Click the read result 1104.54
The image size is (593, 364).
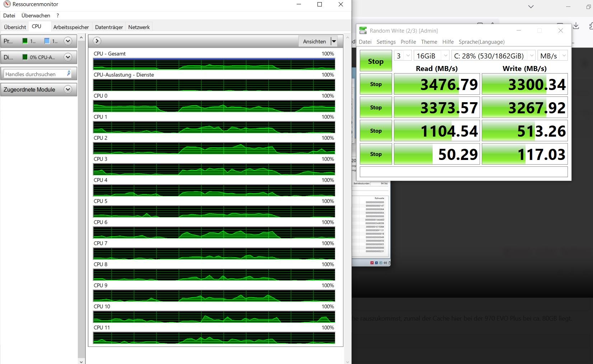pyautogui.click(x=437, y=131)
